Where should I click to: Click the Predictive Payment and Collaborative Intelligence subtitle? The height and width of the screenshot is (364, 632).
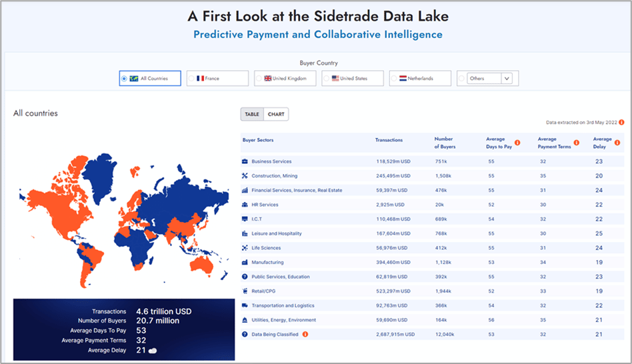click(x=318, y=35)
